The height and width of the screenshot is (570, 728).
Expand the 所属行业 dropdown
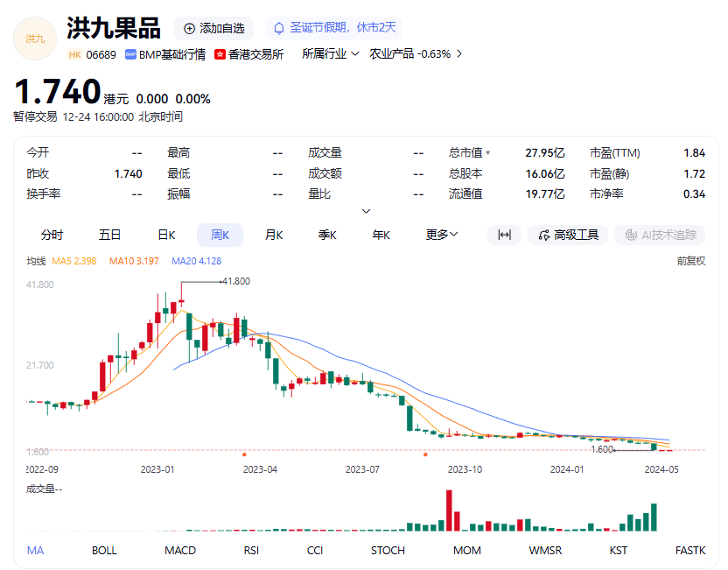tap(331, 54)
